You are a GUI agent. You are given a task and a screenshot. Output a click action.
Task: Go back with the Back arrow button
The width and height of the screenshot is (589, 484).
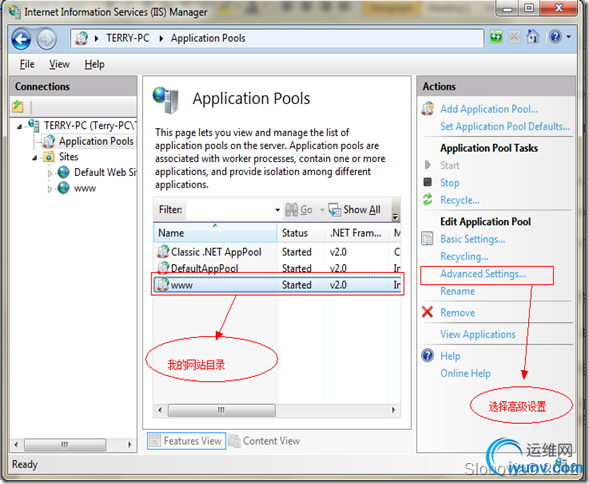click(x=21, y=39)
